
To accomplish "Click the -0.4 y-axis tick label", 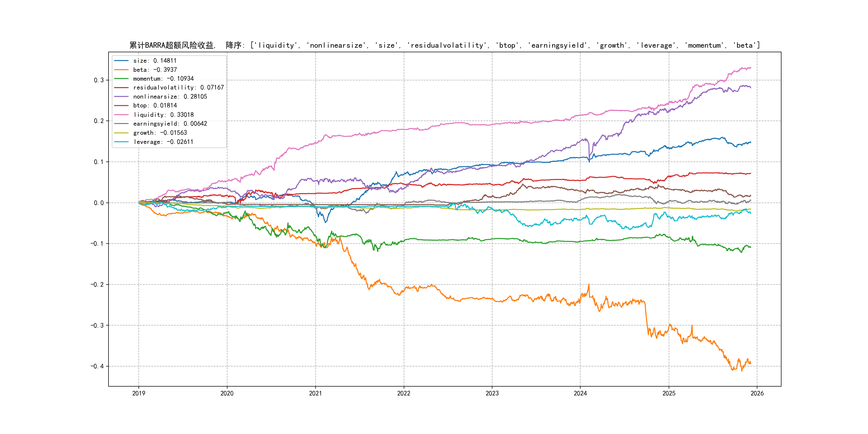I will pyautogui.click(x=97, y=366).
